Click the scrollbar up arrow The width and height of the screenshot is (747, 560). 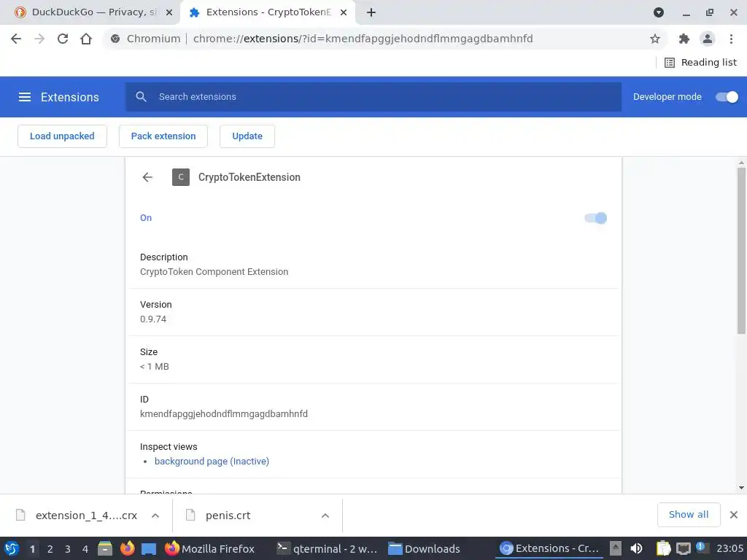point(741,163)
